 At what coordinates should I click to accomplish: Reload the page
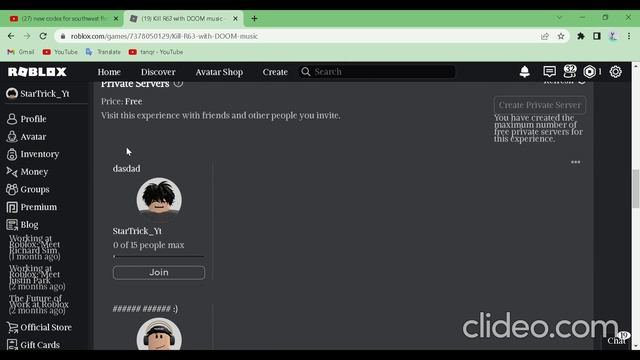tap(43, 36)
